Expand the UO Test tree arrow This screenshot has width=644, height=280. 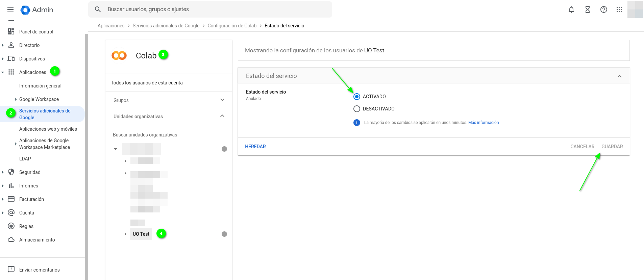pos(125,234)
